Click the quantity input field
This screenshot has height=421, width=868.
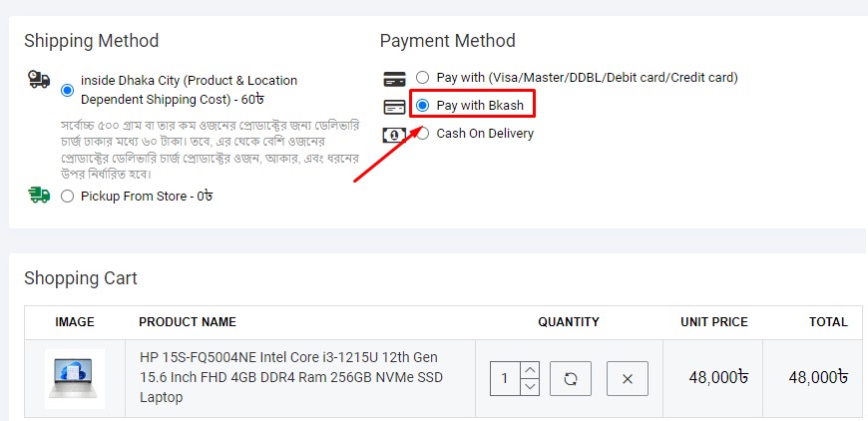point(505,378)
